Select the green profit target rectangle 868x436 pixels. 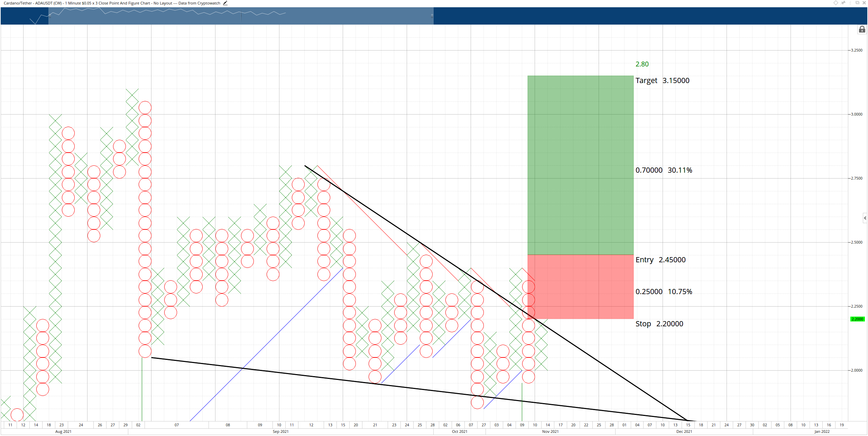580,165
